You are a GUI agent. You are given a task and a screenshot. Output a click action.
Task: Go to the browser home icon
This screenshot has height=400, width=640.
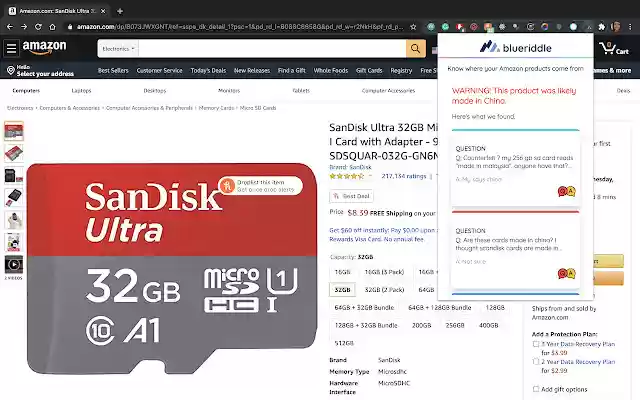coord(52,27)
